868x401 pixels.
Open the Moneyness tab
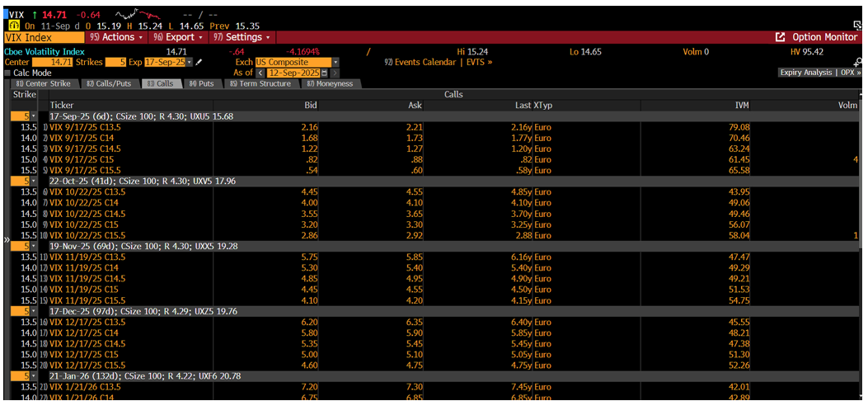point(331,83)
